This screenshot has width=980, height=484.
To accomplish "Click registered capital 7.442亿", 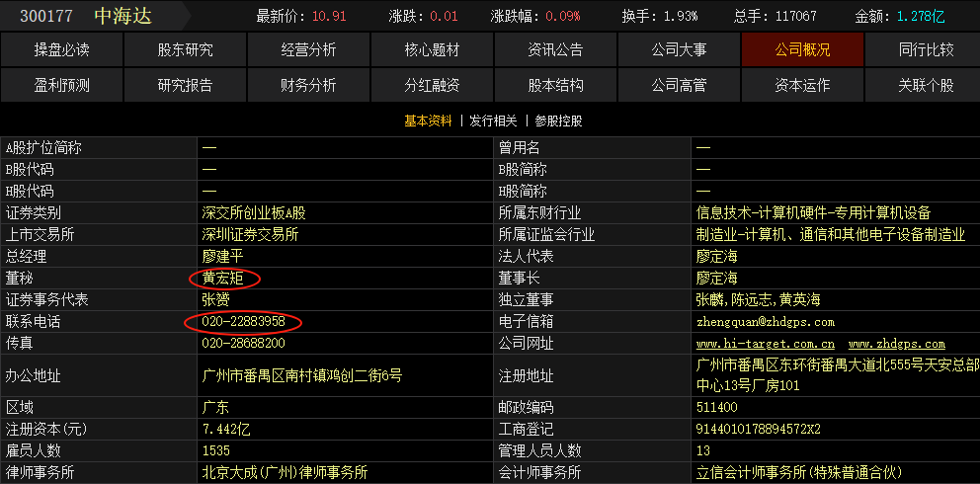I will click(x=226, y=430).
